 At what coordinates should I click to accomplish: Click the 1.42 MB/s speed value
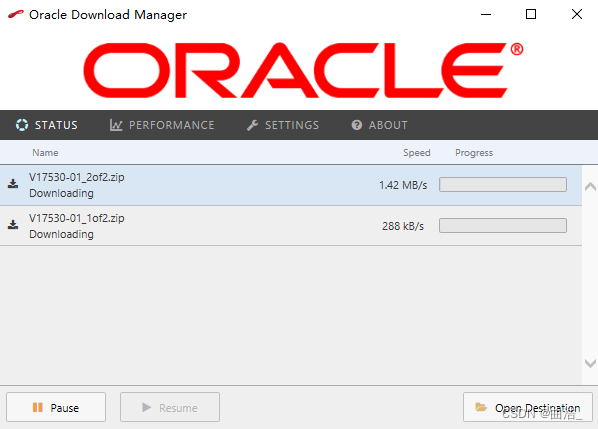pyautogui.click(x=403, y=185)
